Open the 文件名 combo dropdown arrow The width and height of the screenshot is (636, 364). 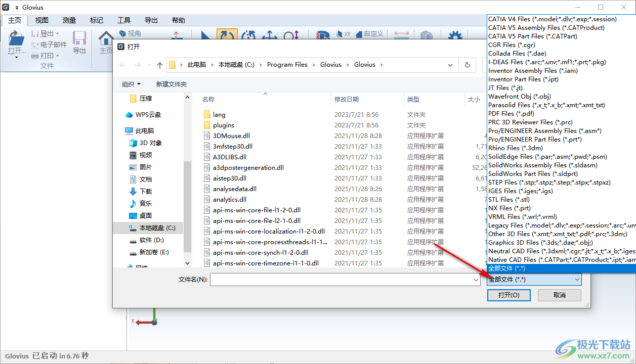(x=476, y=280)
